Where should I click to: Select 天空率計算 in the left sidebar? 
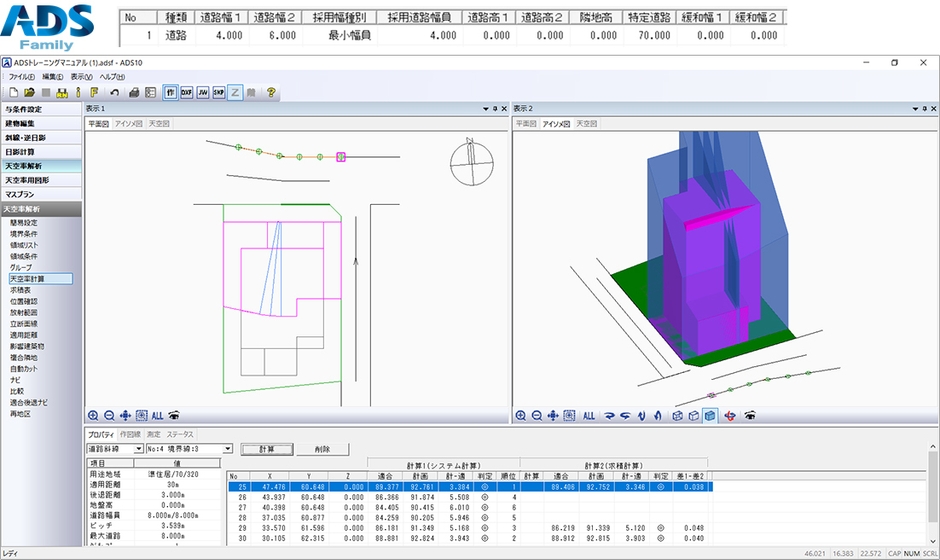(26, 278)
